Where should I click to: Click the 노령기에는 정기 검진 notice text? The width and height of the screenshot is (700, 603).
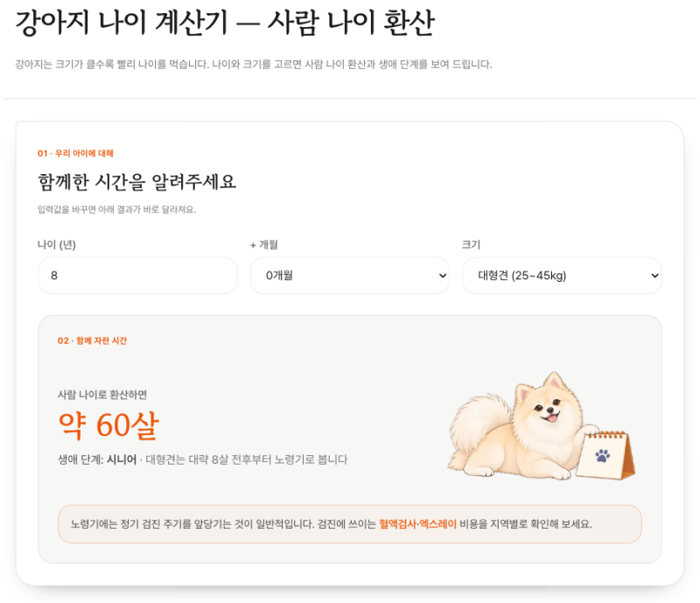click(332, 524)
